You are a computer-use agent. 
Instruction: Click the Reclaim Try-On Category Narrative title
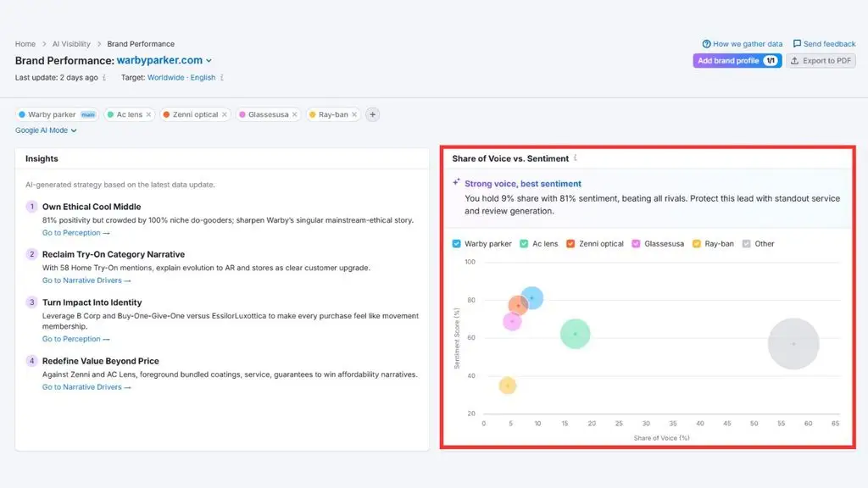point(114,254)
